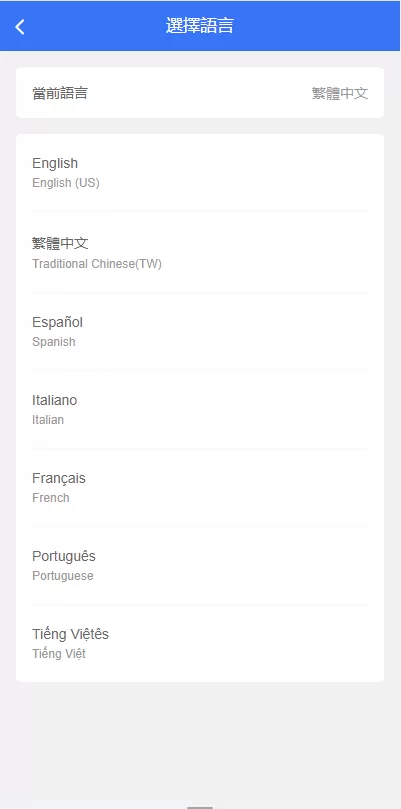Pick Italiano from the list
This screenshot has width=401, height=809.
[x=200, y=410]
